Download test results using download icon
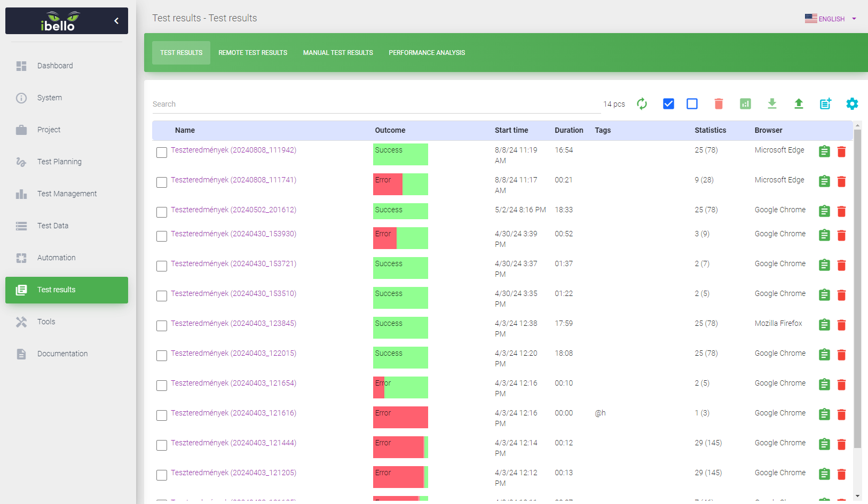Screen dimensions: 868x504 pos(772,103)
